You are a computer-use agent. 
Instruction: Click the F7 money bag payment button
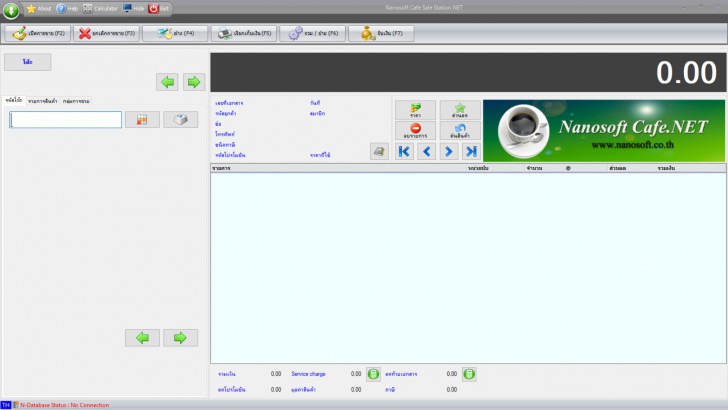(381, 33)
